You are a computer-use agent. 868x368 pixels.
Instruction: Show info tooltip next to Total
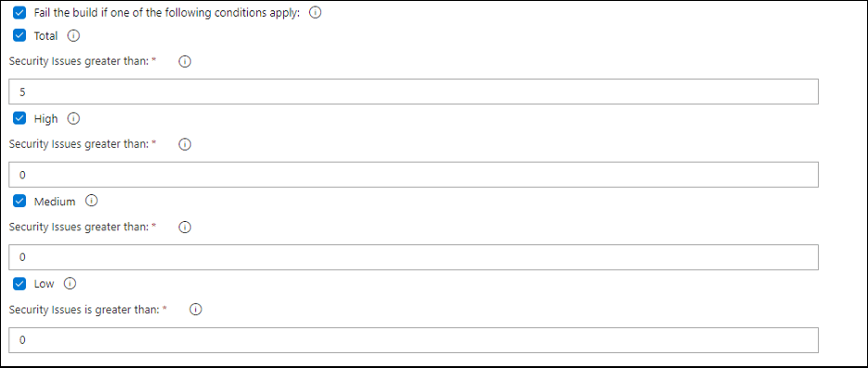tap(73, 36)
